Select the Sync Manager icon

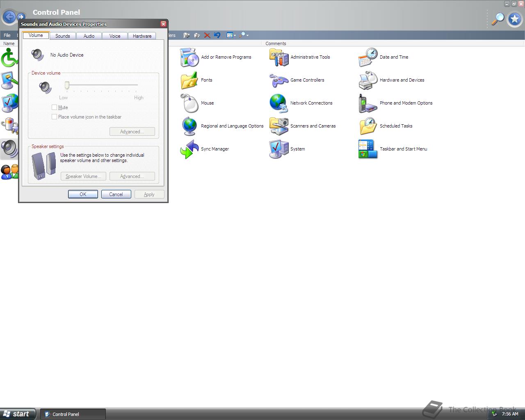[189, 149]
